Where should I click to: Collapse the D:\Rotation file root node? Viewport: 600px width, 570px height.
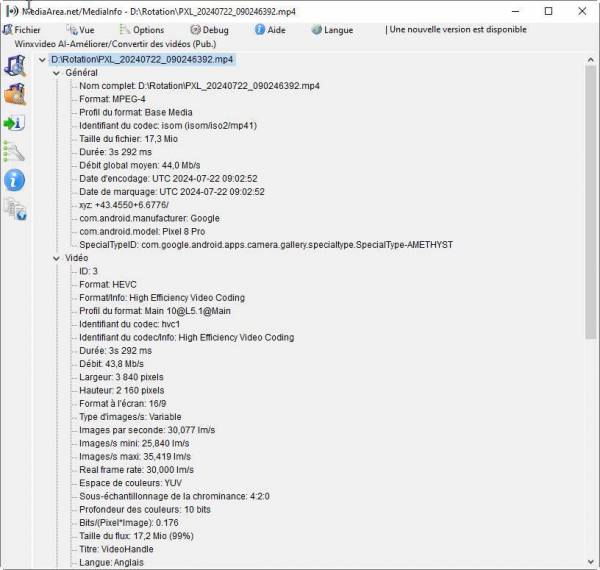tap(41, 60)
